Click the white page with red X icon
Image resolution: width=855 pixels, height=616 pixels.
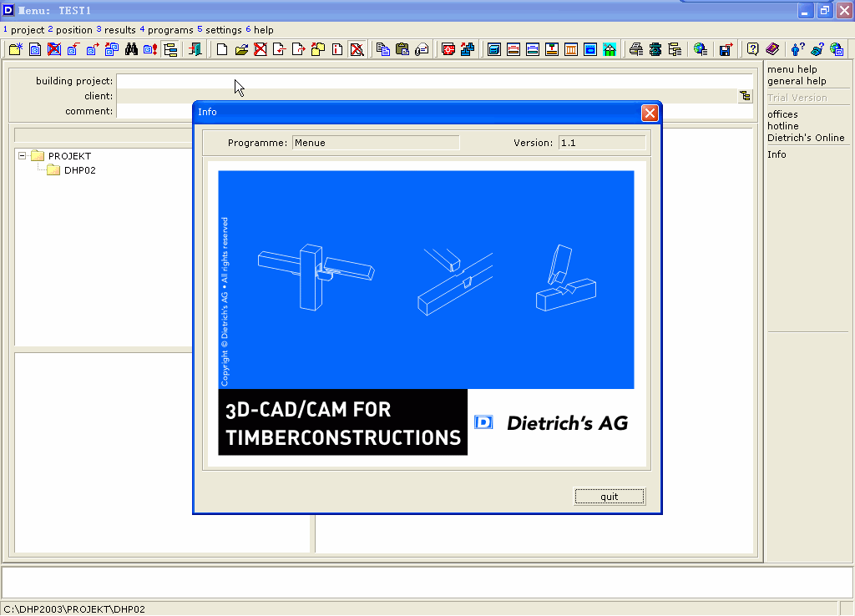(x=261, y=49)
